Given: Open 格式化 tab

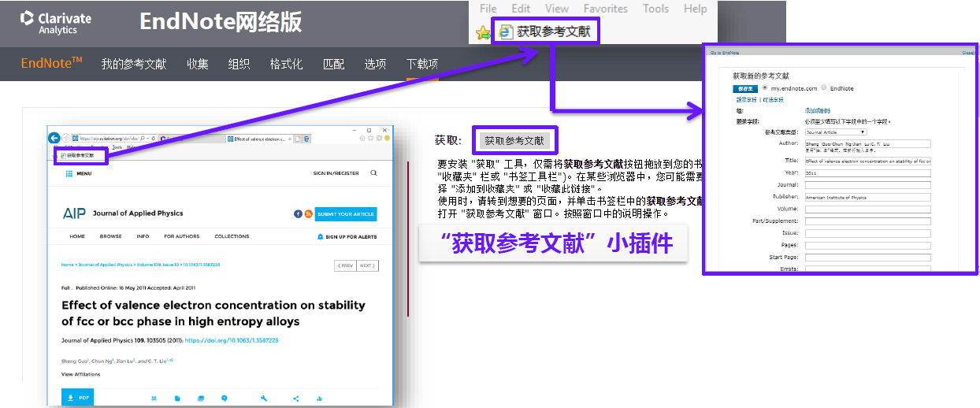Looking at the screenshot, I should point(286,65).
